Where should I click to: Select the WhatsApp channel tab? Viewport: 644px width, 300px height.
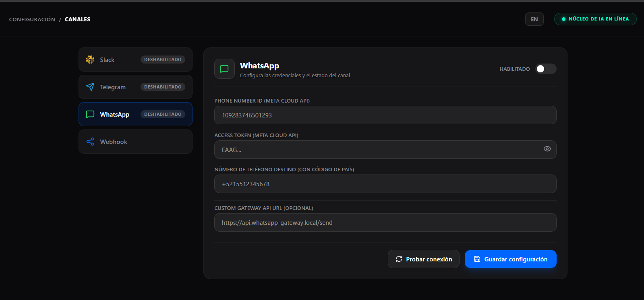coord(135,114)
